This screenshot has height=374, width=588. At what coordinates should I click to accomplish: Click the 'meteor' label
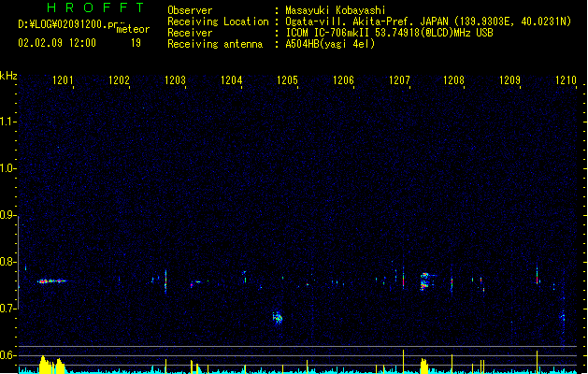pyautogui.click(x=133, y=29)
